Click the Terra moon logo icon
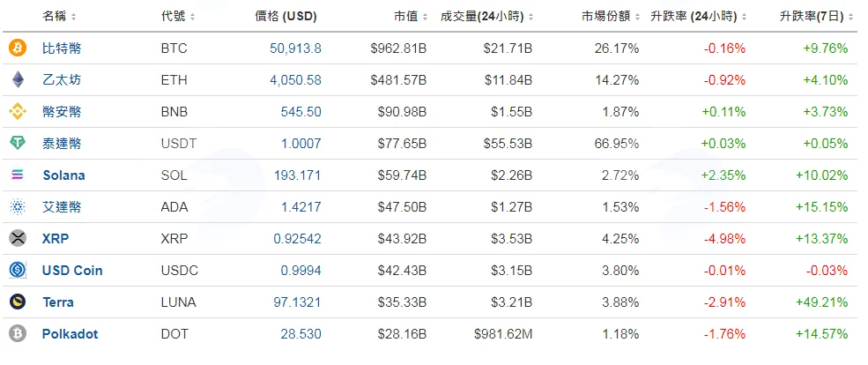This screenshot has width=868, height=365. (18, 302)
